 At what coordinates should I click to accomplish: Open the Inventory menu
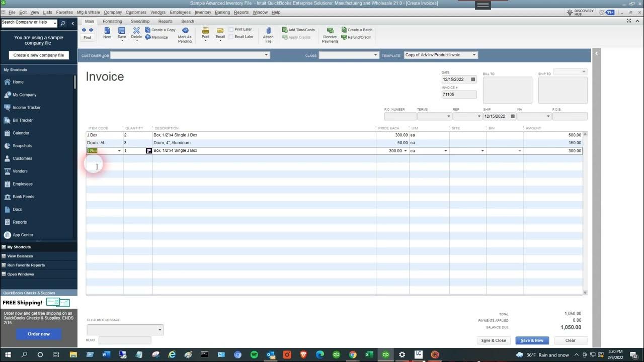pyautogui.click(x=203, y=12)
